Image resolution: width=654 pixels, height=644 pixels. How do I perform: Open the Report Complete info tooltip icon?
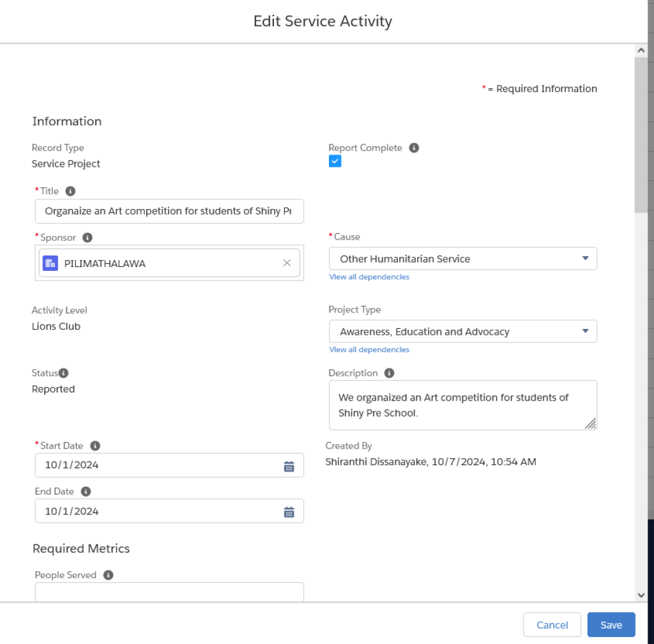pos(414,148)
